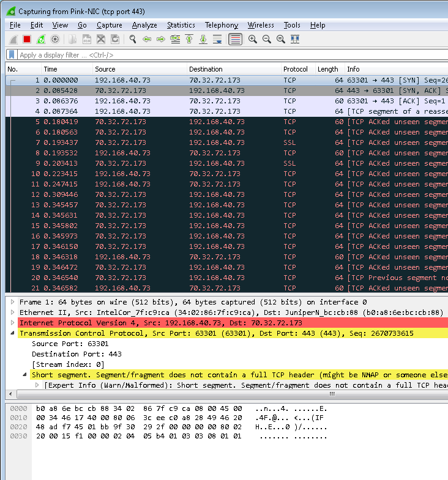Toggle packet list colorization

pos(236,39)
